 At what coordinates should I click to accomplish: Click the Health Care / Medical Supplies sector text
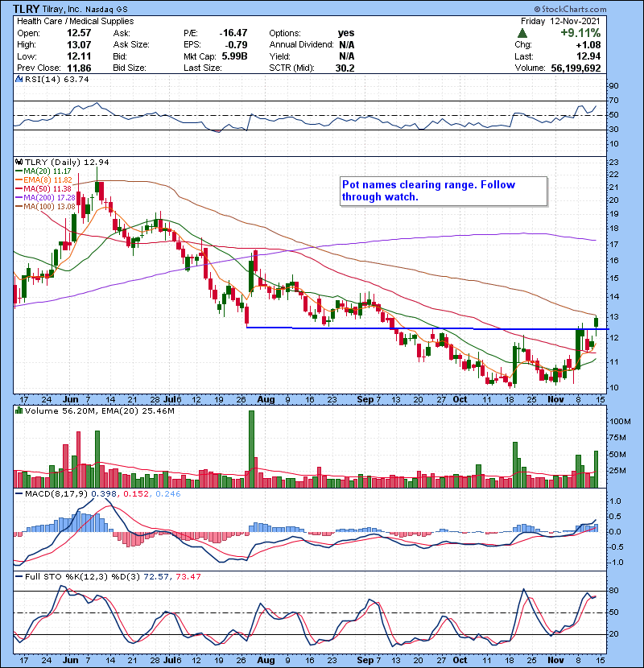coord(76,21)
